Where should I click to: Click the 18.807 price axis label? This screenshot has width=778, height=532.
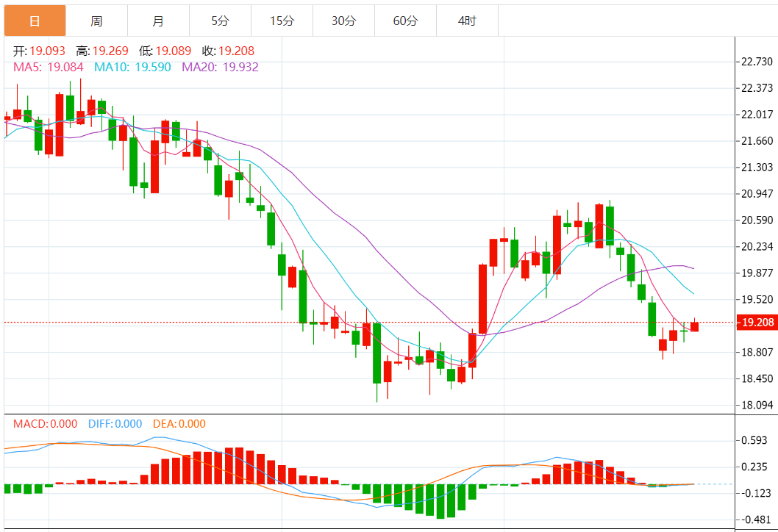pos(757,353)
